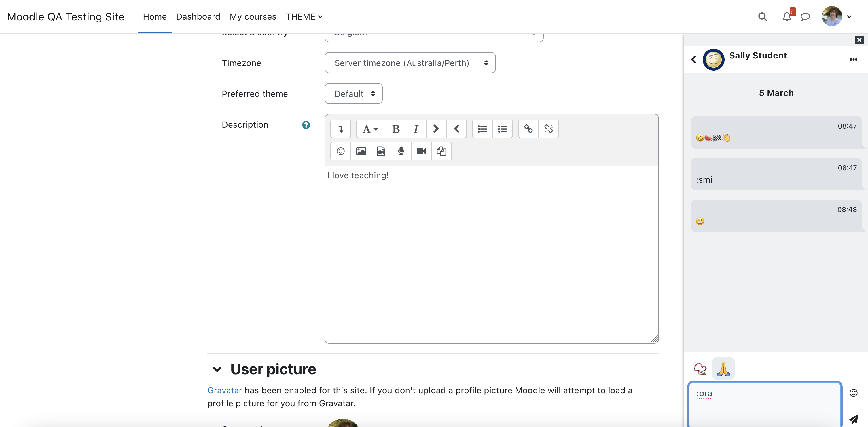The width and height of the screenshot is (868, 427).
Task: Toggle bold formatting in description editor
Action: pyautogui.click(x=396, y=129)
